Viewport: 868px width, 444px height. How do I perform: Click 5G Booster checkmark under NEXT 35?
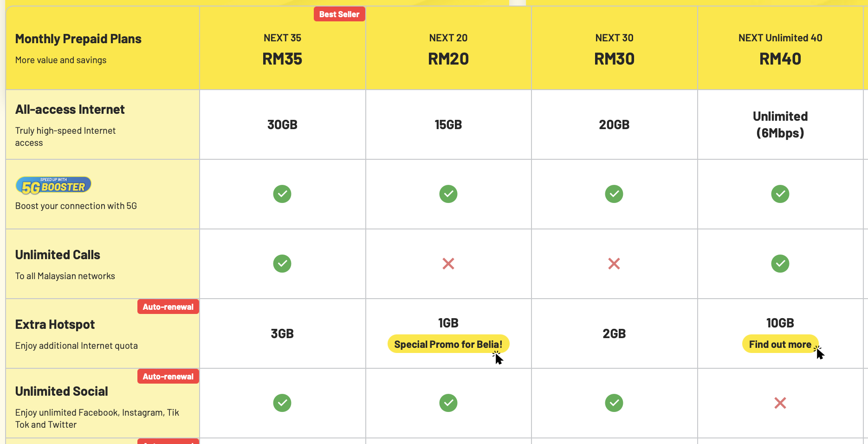click(282, 194)
